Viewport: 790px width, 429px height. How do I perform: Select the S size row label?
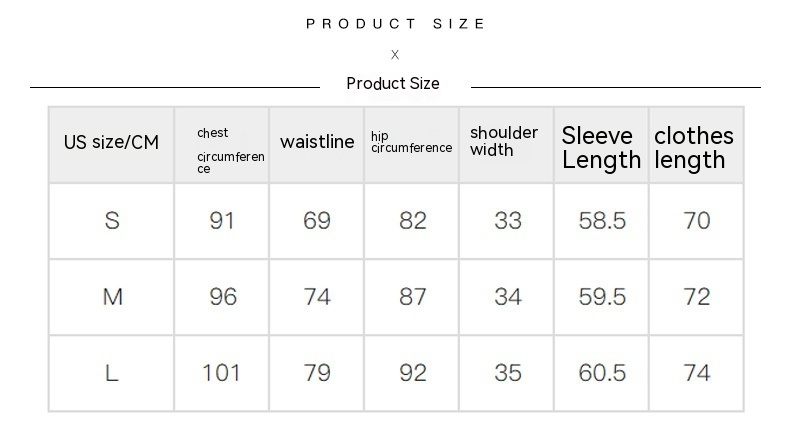point(112,221)
